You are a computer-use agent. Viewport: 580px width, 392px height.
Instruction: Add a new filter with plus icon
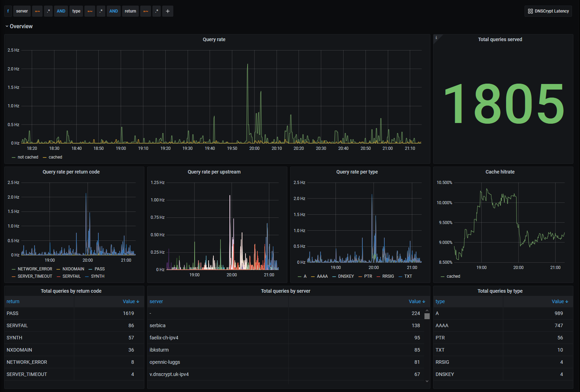click(x=168, y=11)
